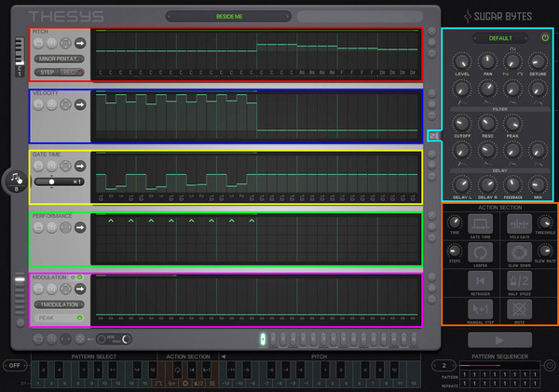Click the TIME knob beside Gate Time pad
Image resolution: width=559 pixels, height=392 pixels.
coord(455,223)
